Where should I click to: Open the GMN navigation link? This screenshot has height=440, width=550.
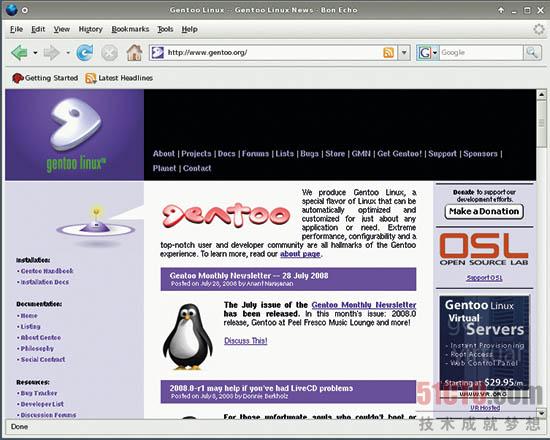[x=361, y=154]
